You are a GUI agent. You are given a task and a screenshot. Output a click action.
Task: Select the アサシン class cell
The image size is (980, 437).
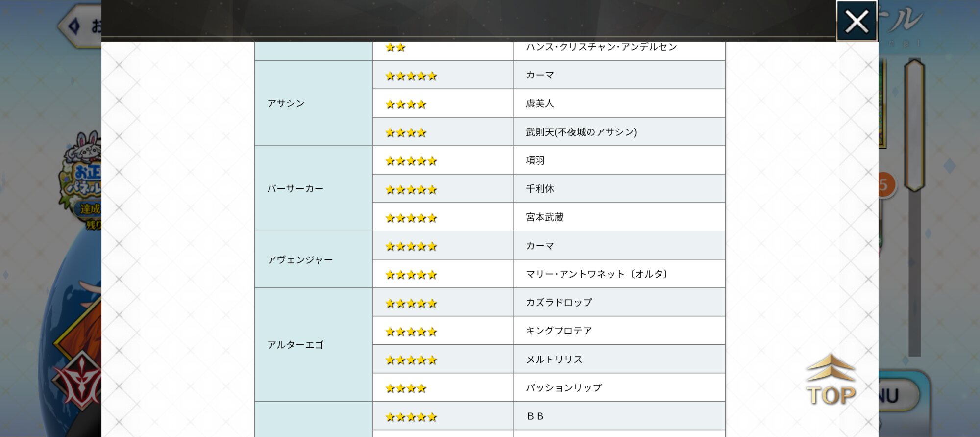[313, 103]
